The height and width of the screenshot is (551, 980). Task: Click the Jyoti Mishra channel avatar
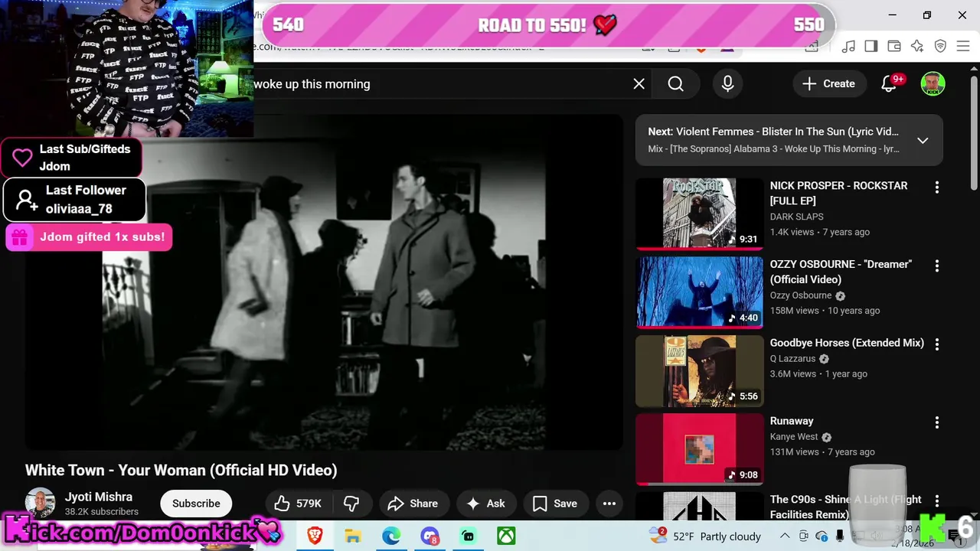pos(40,504)
